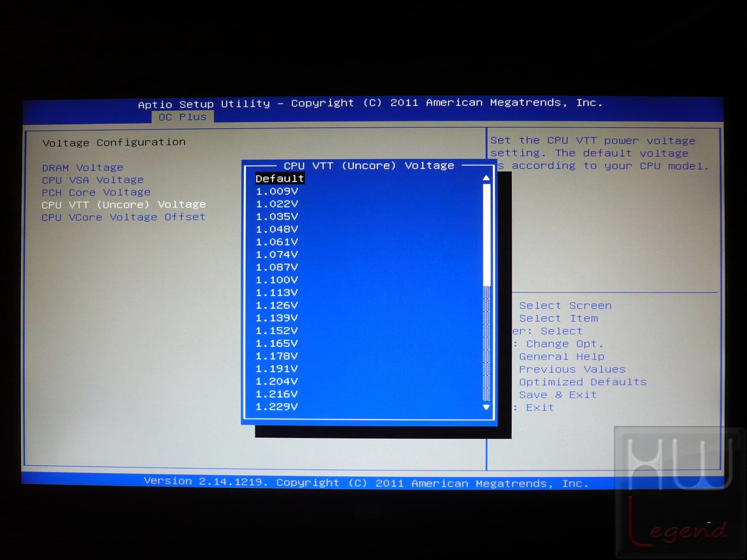Choose 1.087V in the voltage list
The width and height of the screenshot is (747, 560).
277,268
